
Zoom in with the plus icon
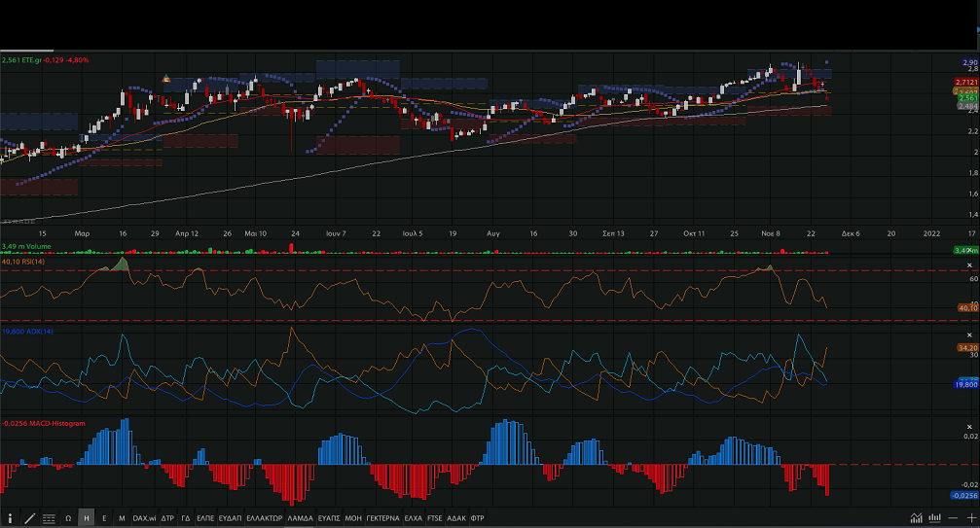(970, 518)
